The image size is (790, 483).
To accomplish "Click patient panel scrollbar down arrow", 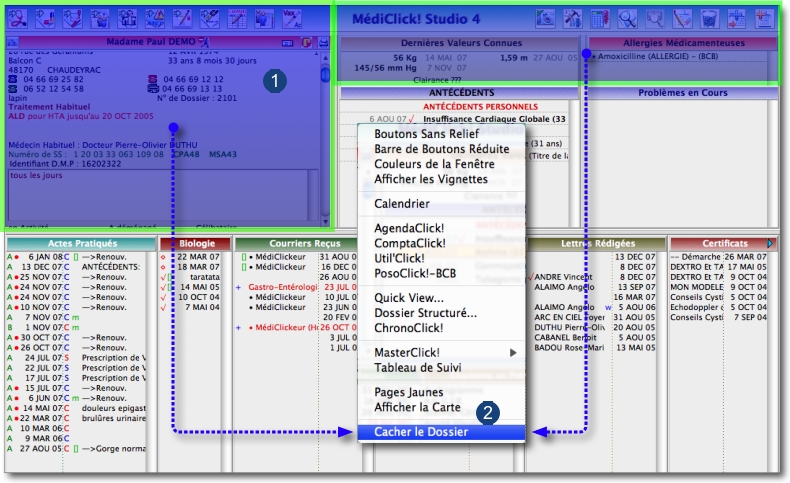I will click(x=325, y=222).
